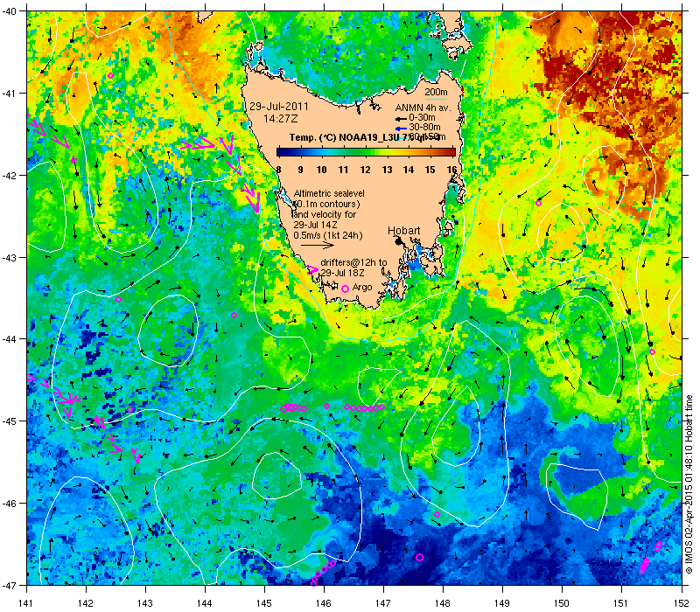Click longitude axis label 150
This screenshot has height=612, width=700.
tap(562, 603)
